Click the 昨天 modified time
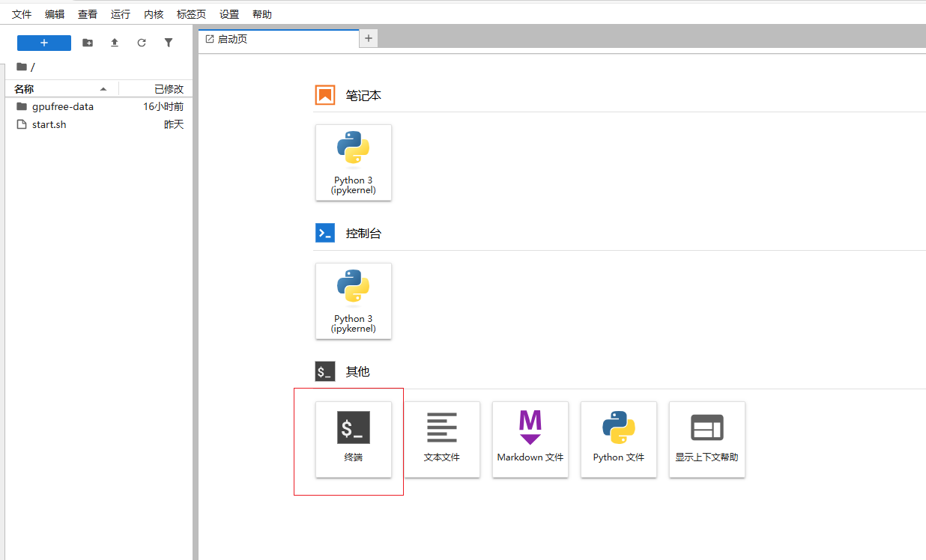Screen dimensions: 926x560 (174, 124)
